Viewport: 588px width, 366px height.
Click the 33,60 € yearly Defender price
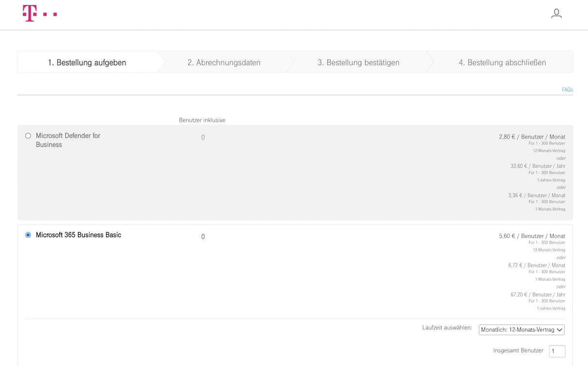538,166
